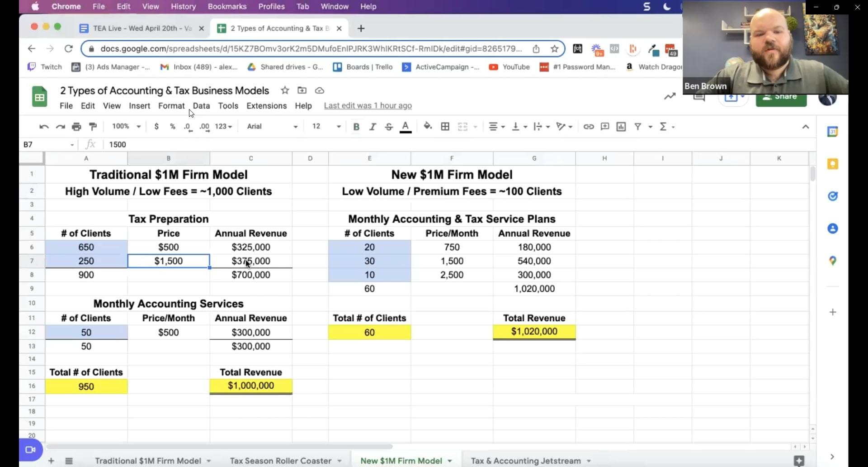
Task: Insert a chart using toolbar icon
Action: pos(621,127)
